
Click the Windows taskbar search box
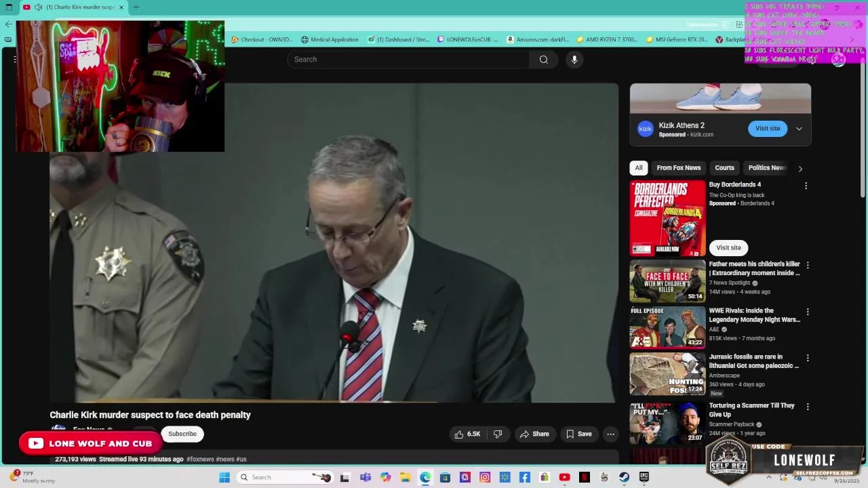[x=285, y=477]
